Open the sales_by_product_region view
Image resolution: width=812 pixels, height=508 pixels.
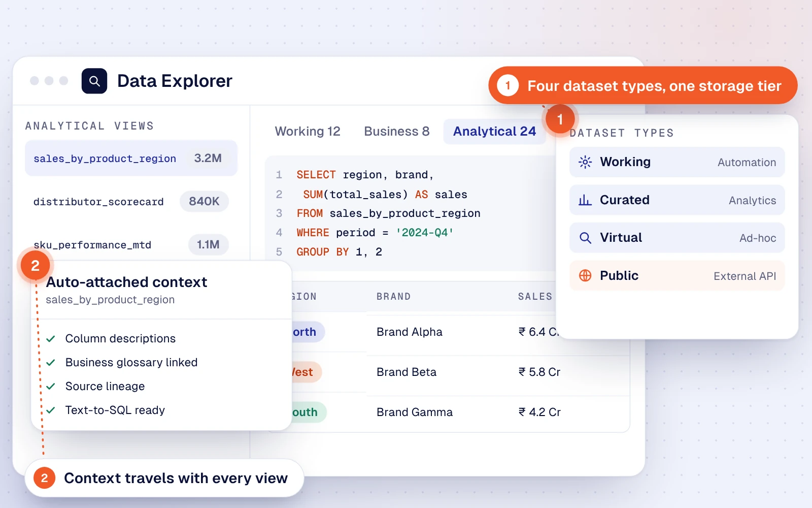point(131,158)
